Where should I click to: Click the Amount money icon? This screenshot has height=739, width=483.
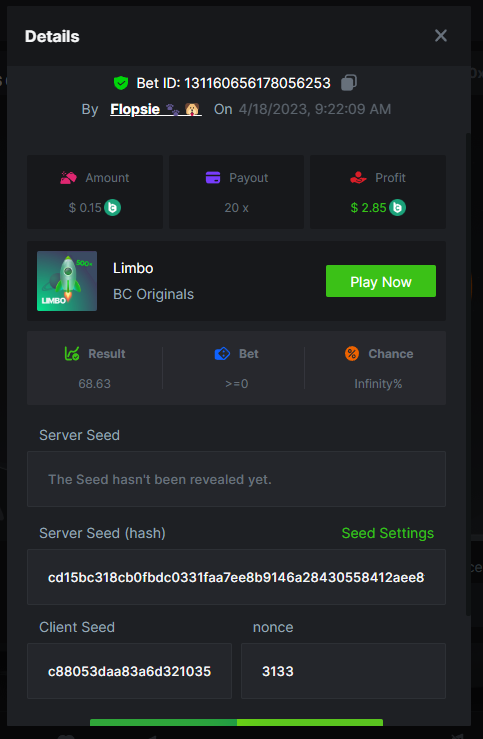click(69, 178)
